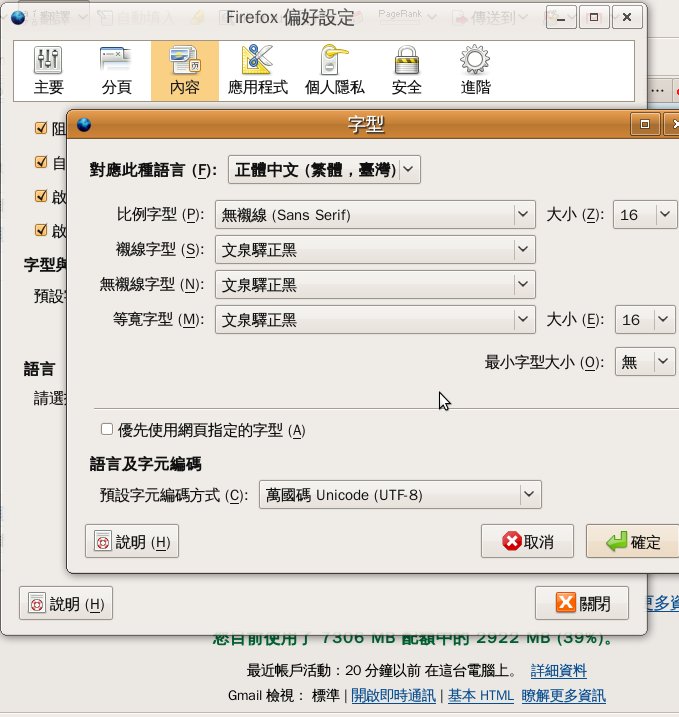Click the globe icon in the 字型 dialog title bar
Screen dimensions: 679x717
pos(84,124)
